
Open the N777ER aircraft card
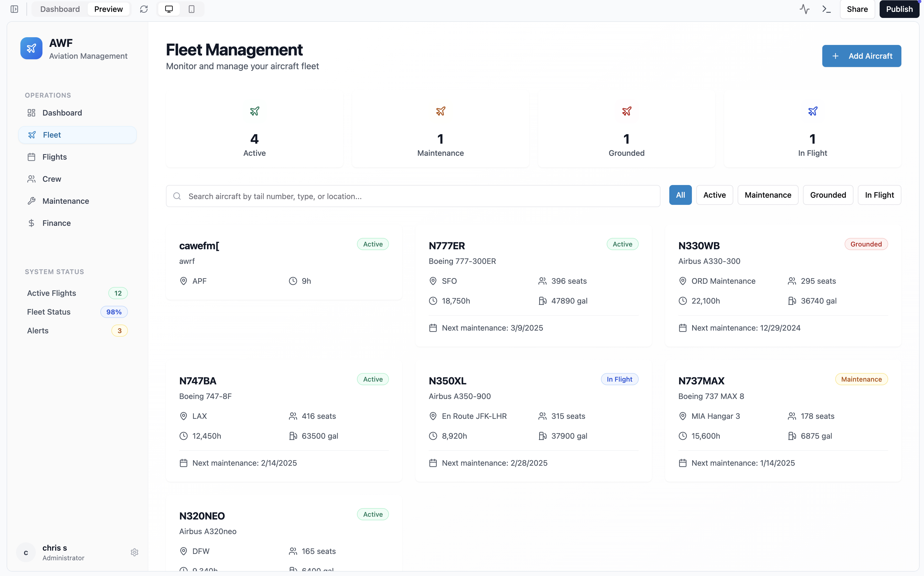[x=533, y=286]
